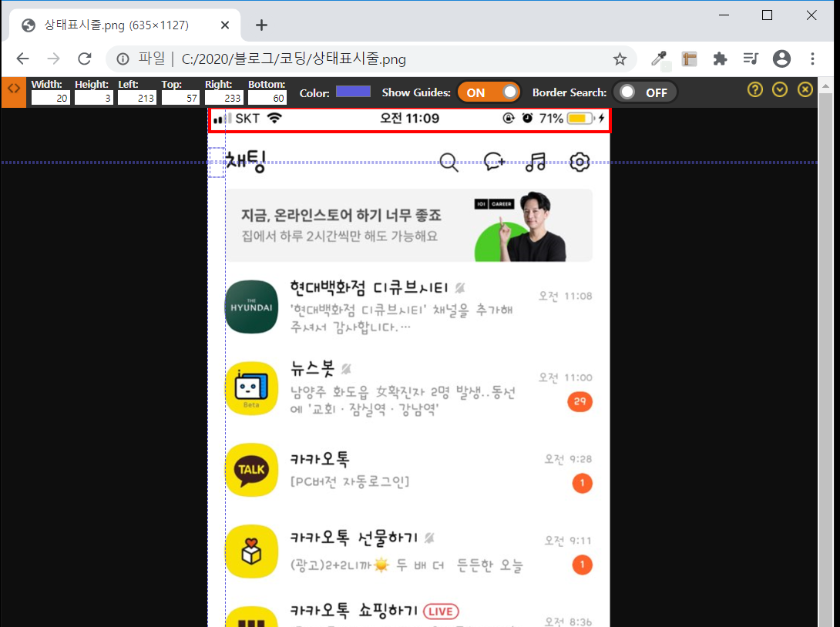
Task: Open the Chrome profile avatar
Action: [781, 59]
